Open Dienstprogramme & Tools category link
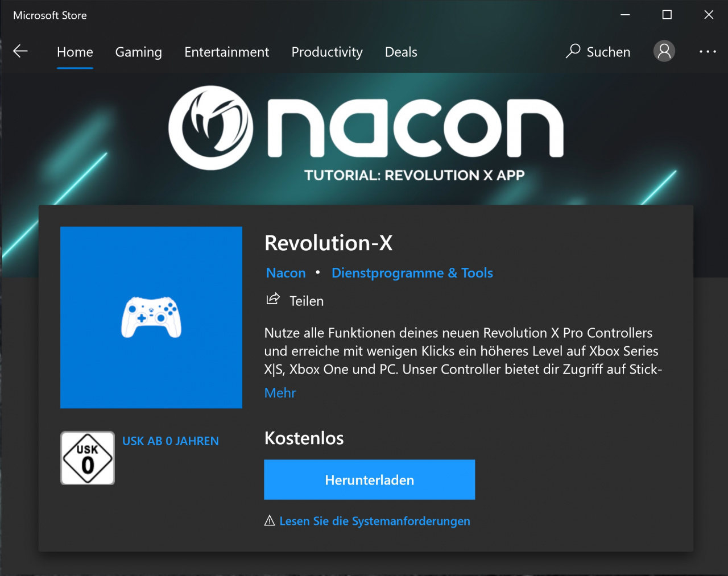This screenshot has height=576, width=728. (412, 273)
